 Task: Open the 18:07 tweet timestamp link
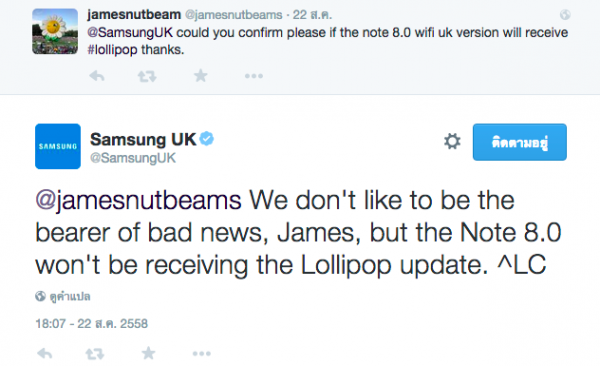point(91,324)
